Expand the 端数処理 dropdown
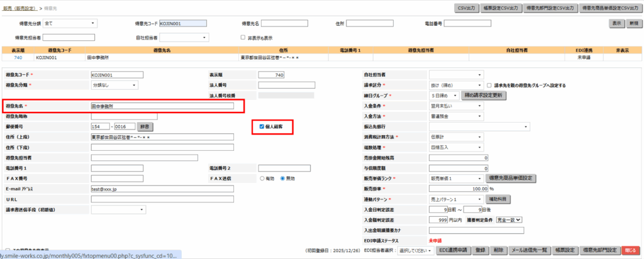The height and width of the screenshot is (259, 644). [x=456, y=147]
